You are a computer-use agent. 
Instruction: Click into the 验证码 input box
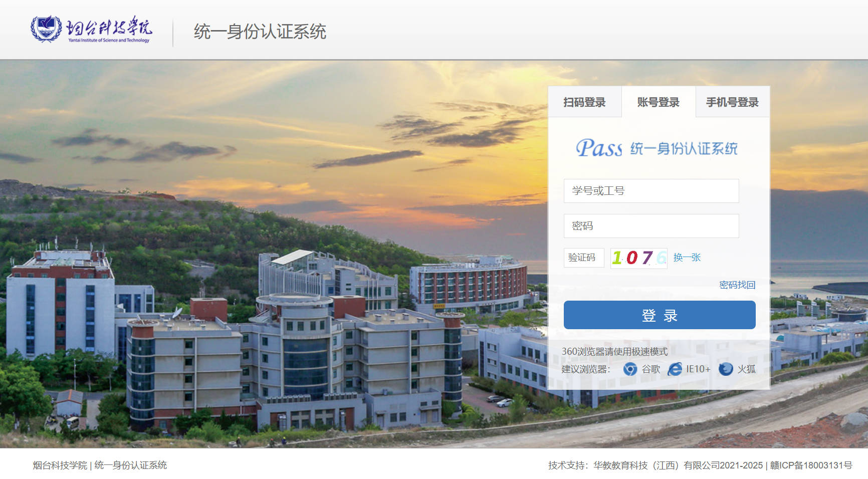(584, 258)
